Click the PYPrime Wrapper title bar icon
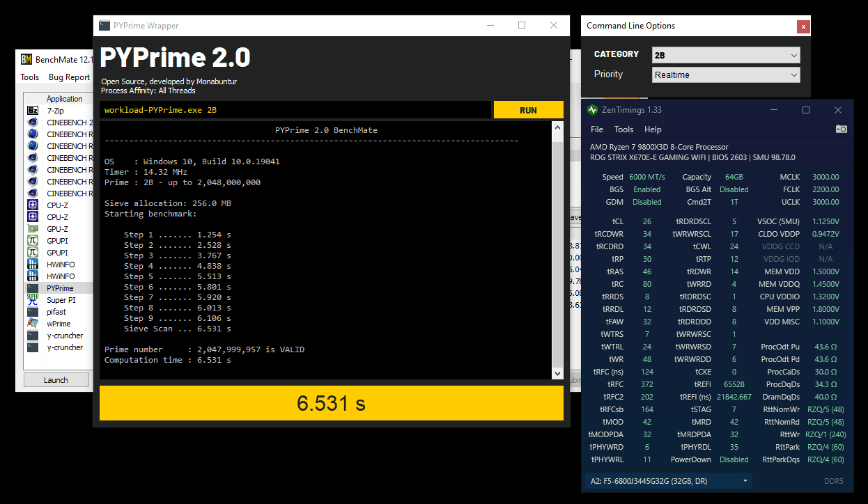Image resolution: width=868 pixels, height=504 pixels. coord(104,26)
